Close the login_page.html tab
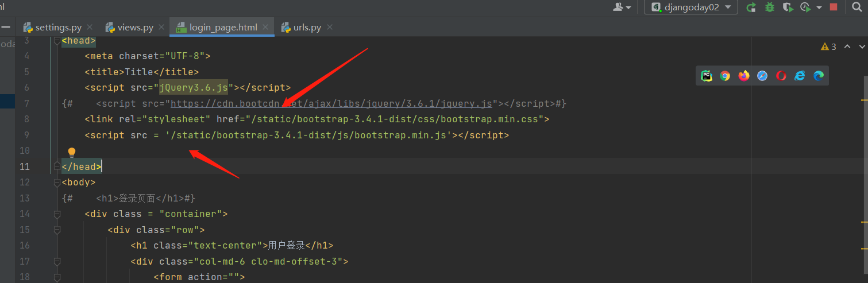 pyautogui.click(x=265, y=27)
